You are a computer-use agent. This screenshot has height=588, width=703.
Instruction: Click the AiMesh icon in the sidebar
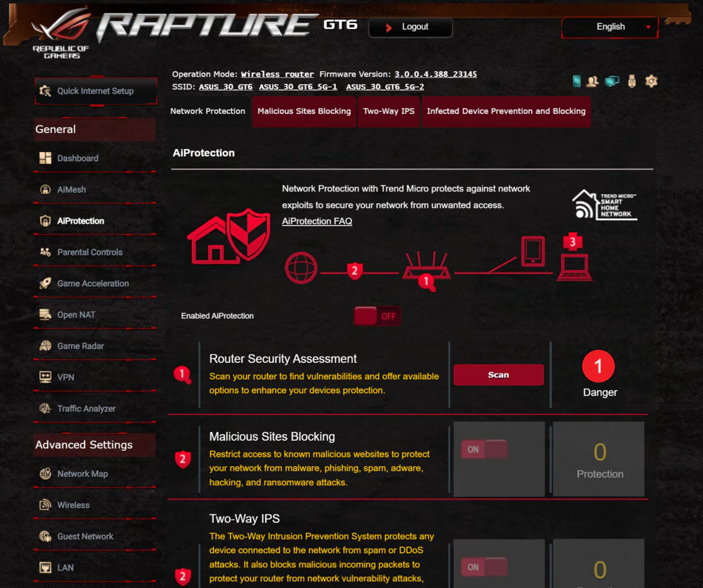click(45, 189)
